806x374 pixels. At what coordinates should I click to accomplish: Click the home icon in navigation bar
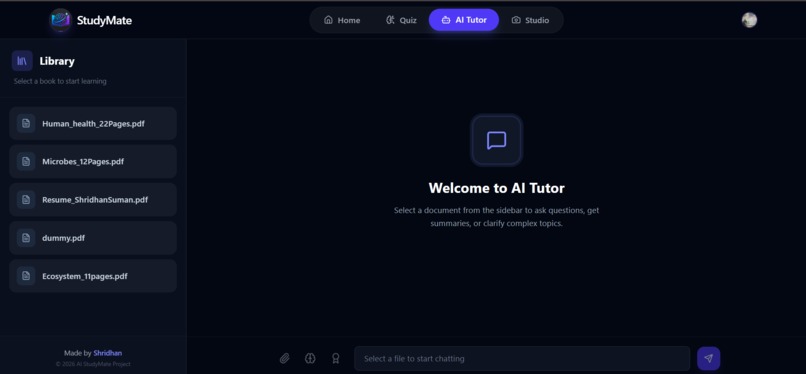point(328,20)
